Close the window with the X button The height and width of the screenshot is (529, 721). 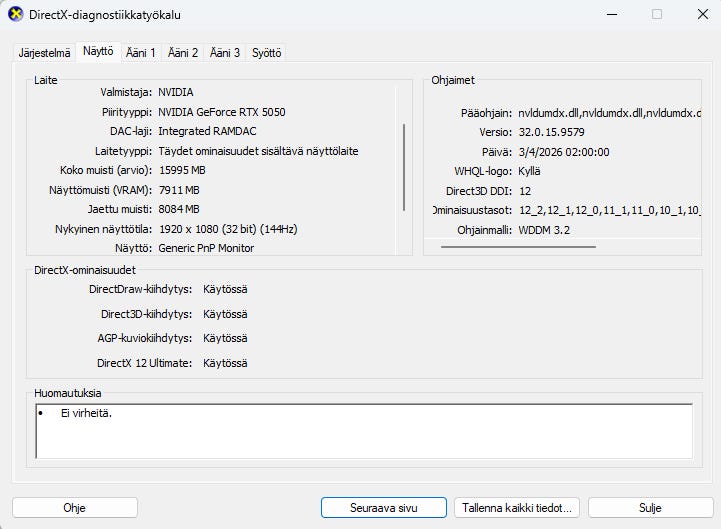coord(703,14)
